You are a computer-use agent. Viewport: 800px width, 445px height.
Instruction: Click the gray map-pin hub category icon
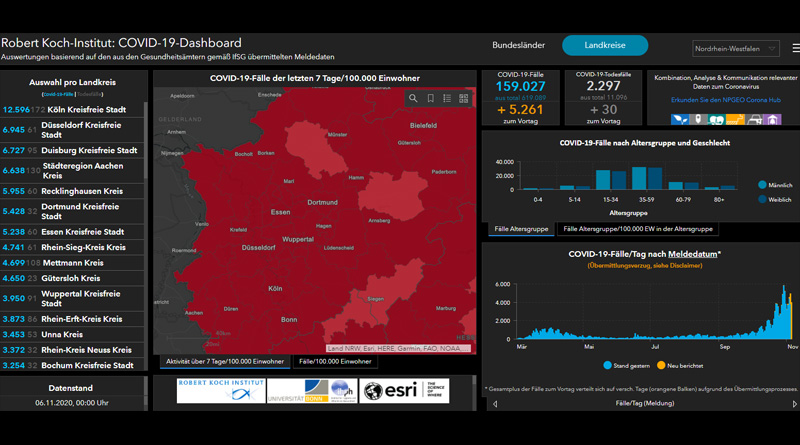click(698, 119)
